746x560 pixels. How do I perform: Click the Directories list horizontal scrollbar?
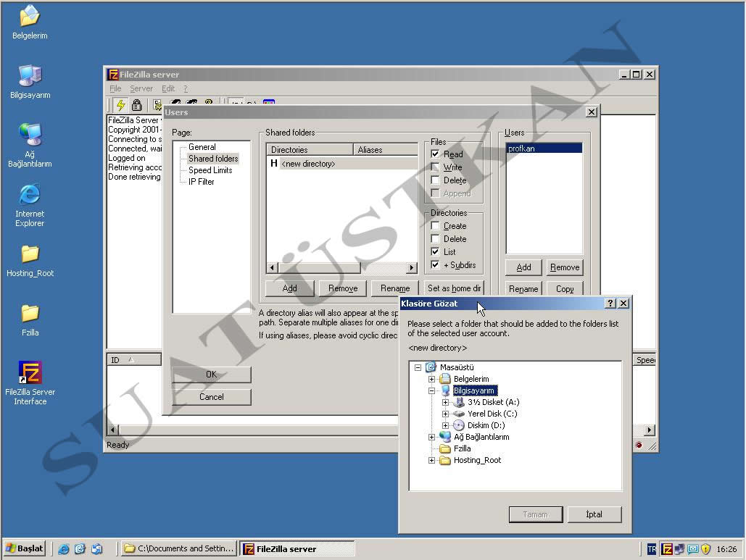pyautogui.click(x=341, y=268)
